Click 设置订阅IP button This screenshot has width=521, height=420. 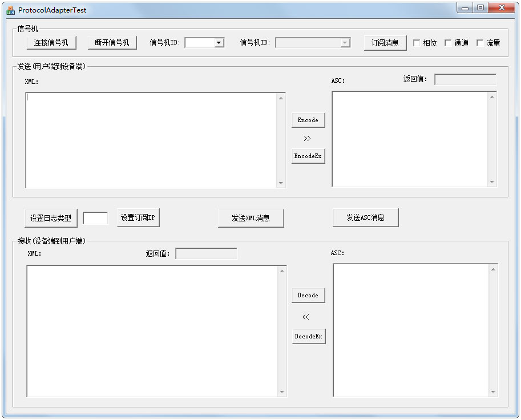click(x=138, y=217)
